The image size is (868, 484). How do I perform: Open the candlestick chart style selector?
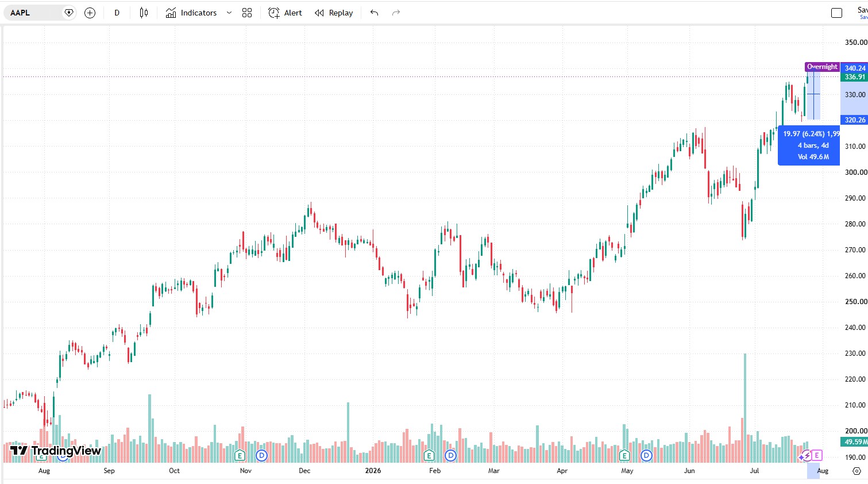[144, 13]
